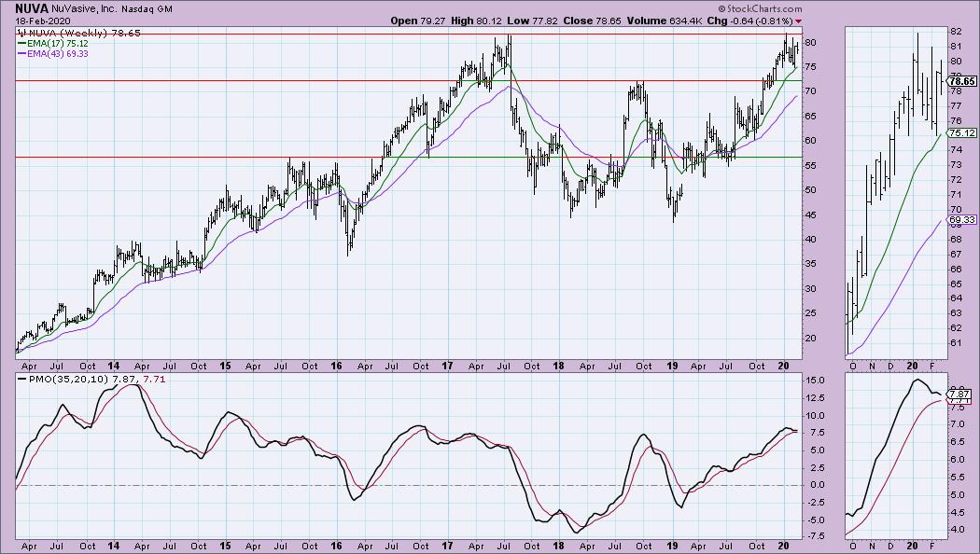Click the 0.0 level on the PMO axis
Image resolution: width=980 pixels, height=554 pixels.
[818, 485]
